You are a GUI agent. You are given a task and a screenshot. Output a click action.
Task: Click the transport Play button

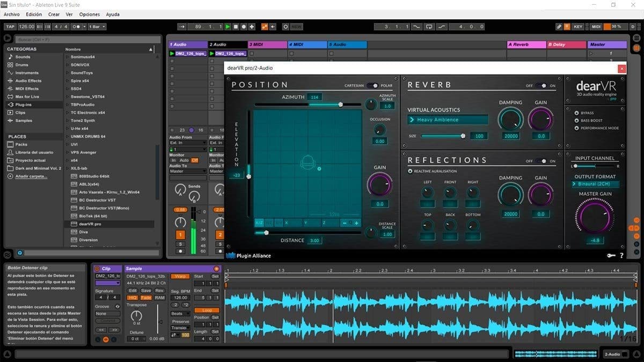(228, 26)
